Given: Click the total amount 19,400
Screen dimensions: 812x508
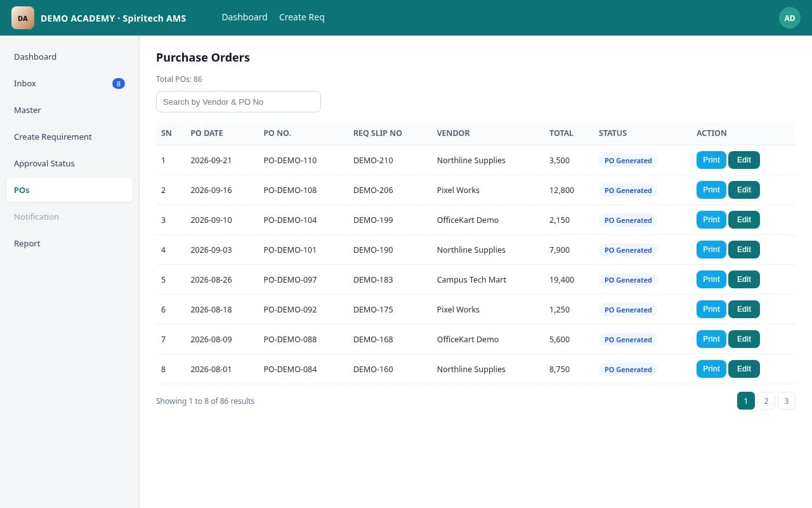Looking at the screenshot, I should click(561, 279).
